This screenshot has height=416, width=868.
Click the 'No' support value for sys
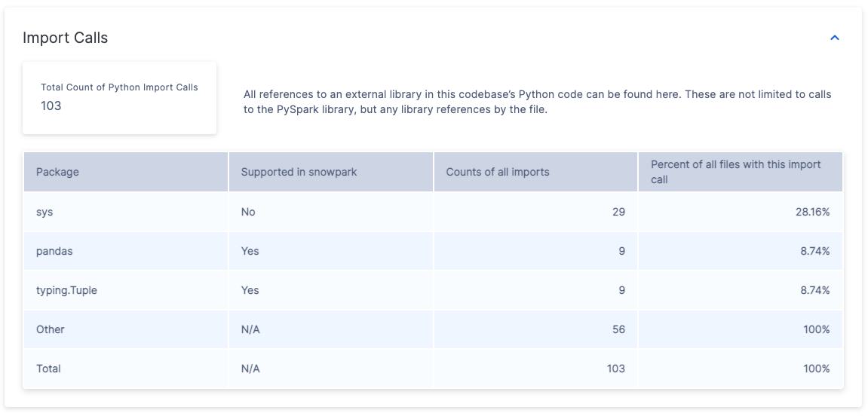[248, 212]
